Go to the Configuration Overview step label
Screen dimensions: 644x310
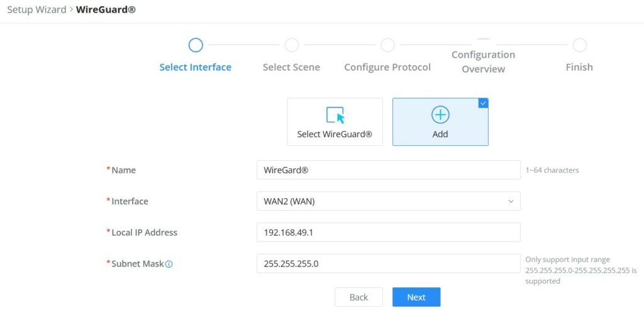coord(484,62)
